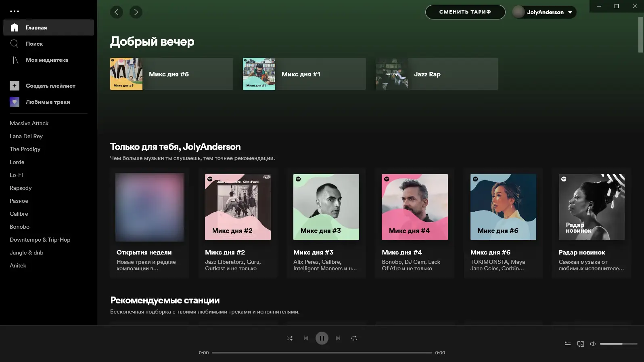This screenshot has width=644, height=362.
Task: Toggle repeat mode
Action: coord(354,338)
